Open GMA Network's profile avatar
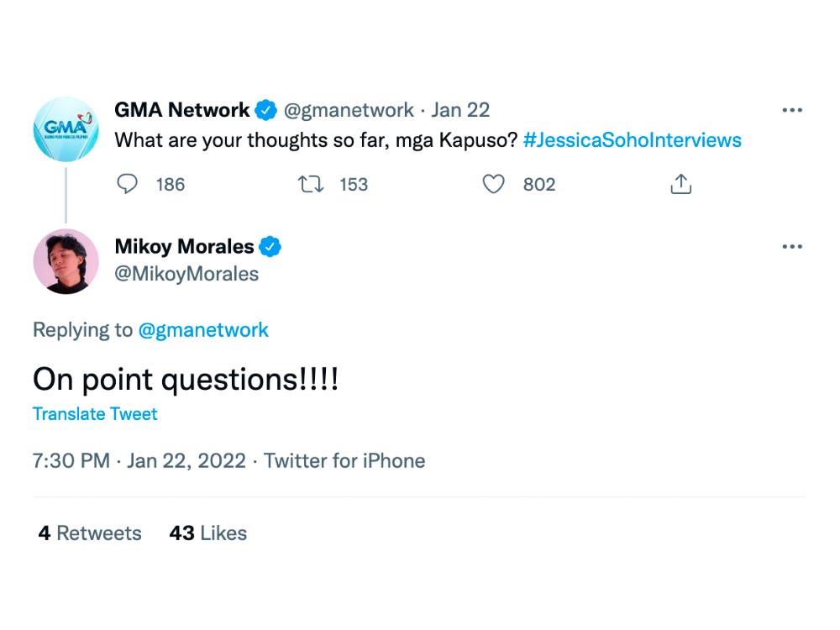Screen dimensions: 840x630 point(66,129)
